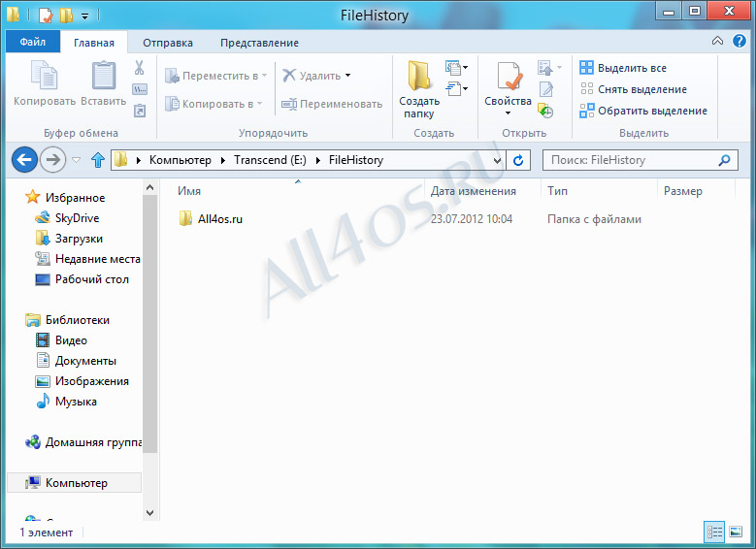
Task: Collapse the ribbon with the chevron
Action: [x=717, y=41]
